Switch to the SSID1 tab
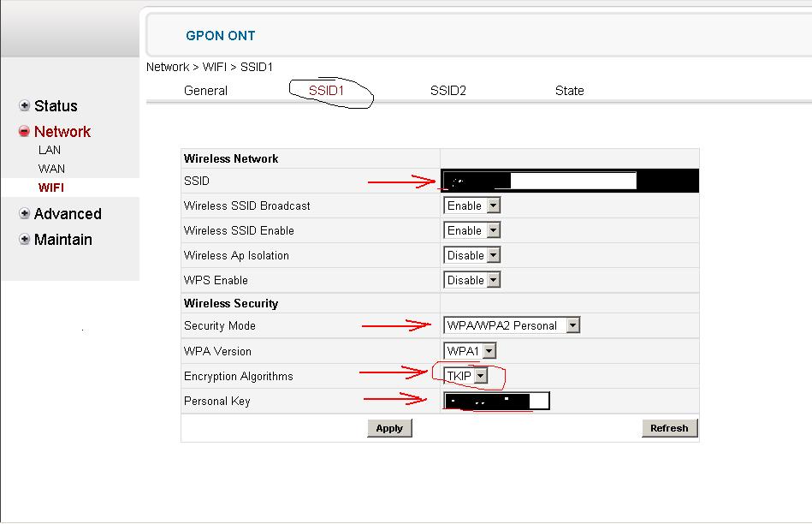 tap(326, 91)
